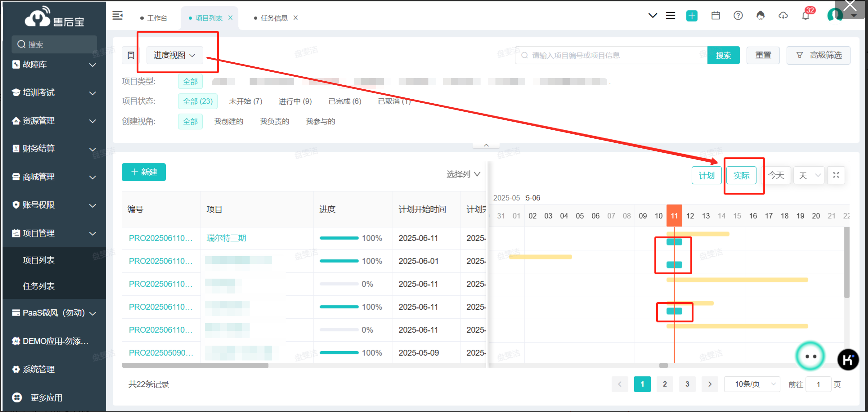
Task: Filter project status by 未开始 (7)
Action: (x=245, y=101)
